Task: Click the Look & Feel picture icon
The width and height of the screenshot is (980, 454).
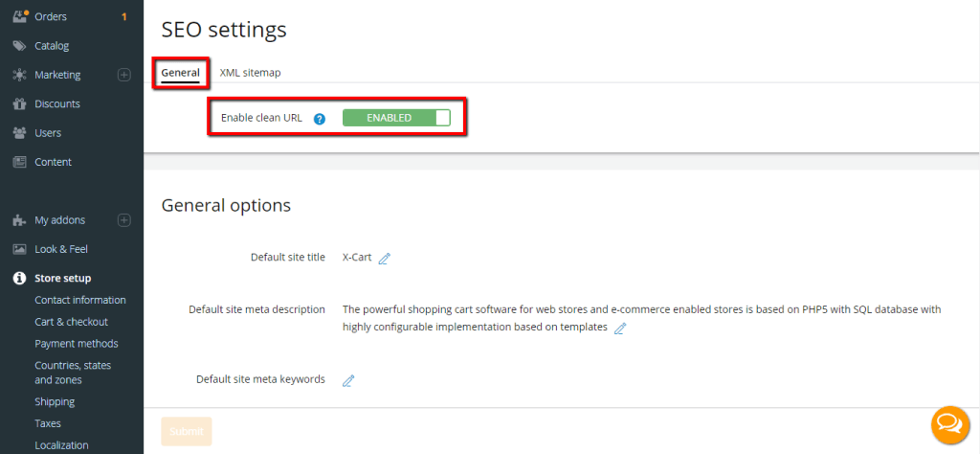Action: (x=20, y=249)
